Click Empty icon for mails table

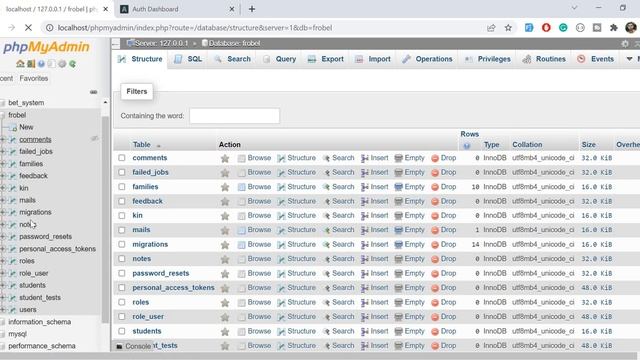point(398,230)
